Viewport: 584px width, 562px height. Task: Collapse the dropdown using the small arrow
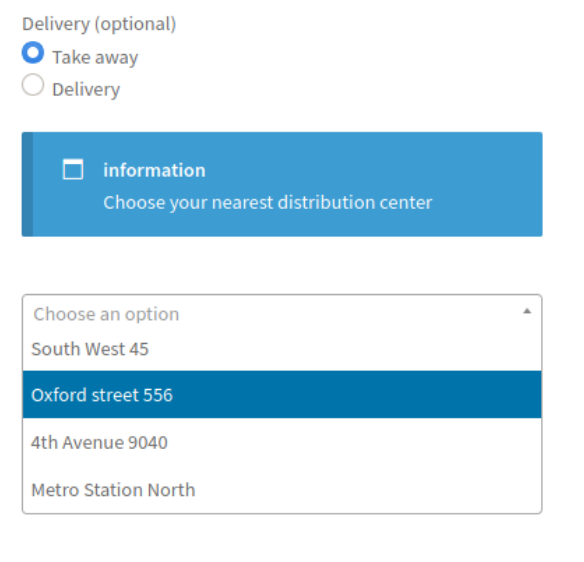527,311
